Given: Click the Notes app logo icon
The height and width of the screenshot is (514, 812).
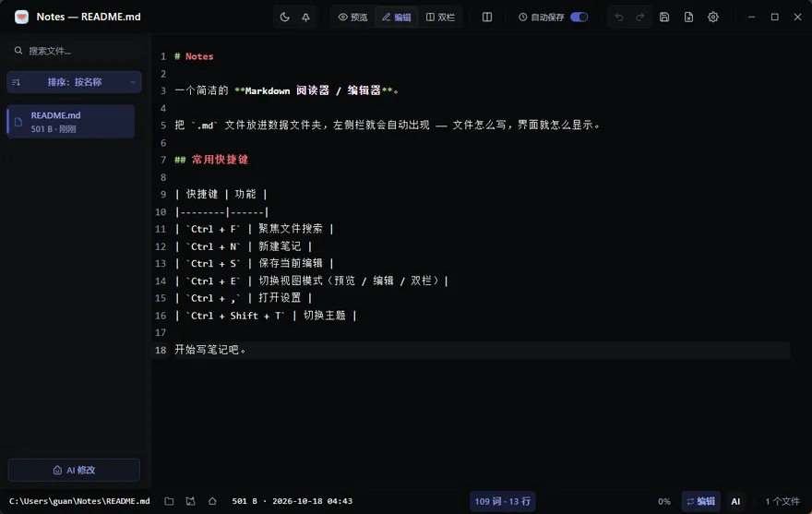Looking at the screenshot, I should [21, 18].
